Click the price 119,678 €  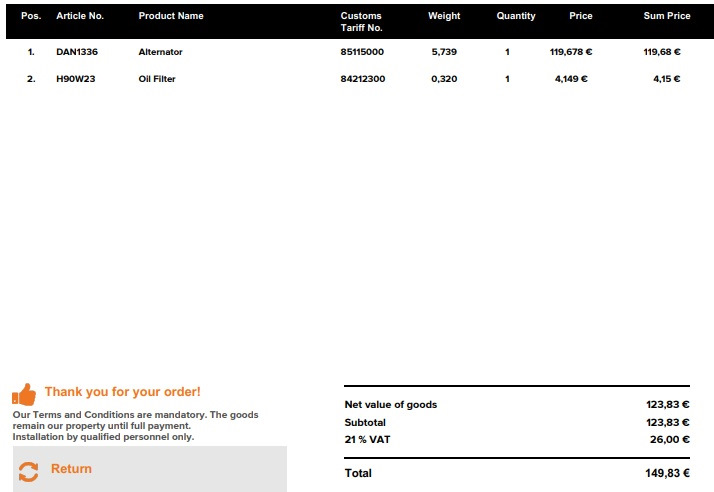point(571,52)
